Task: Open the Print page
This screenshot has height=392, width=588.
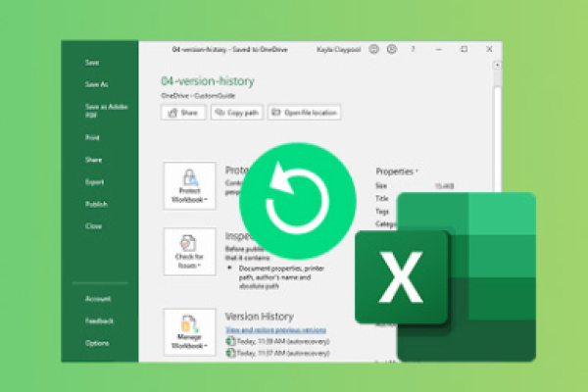Action: point(92,137)
